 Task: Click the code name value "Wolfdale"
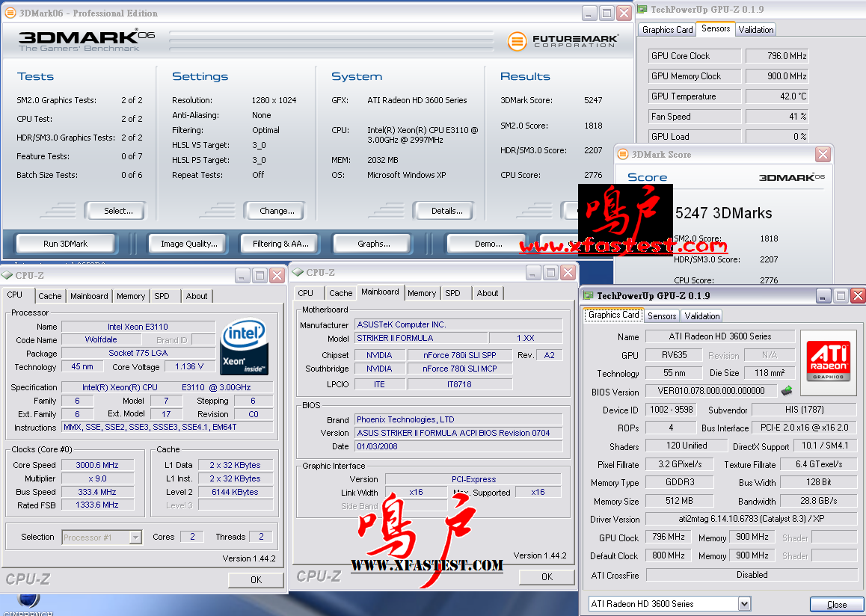(100, 339)
